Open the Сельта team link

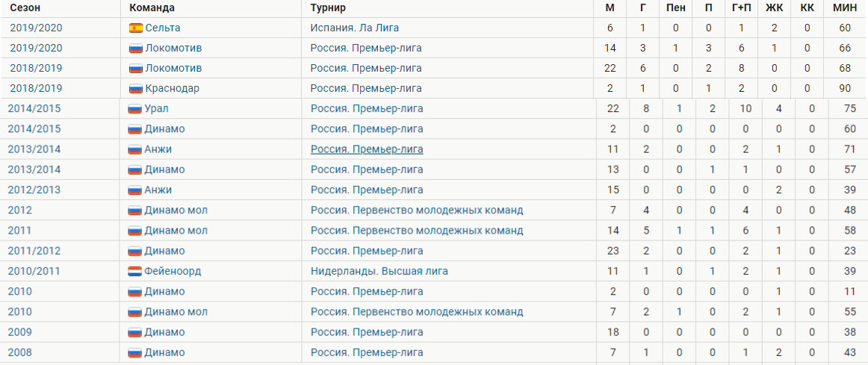[x=163, y=28]
